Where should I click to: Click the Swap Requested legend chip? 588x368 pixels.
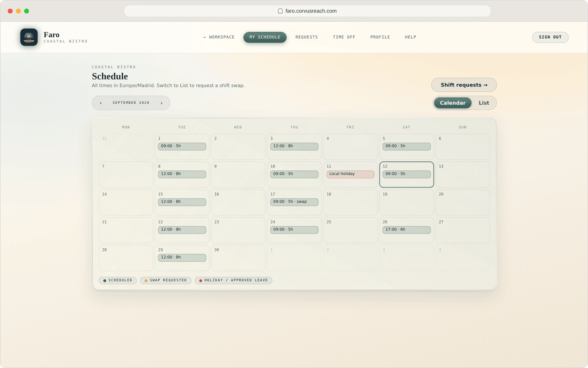pyautogui.click(x=166, y=281)
